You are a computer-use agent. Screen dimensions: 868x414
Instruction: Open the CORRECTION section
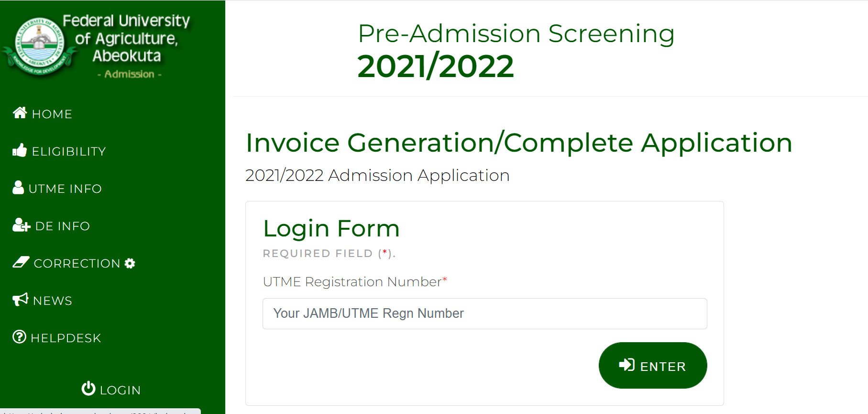point(77,263)
